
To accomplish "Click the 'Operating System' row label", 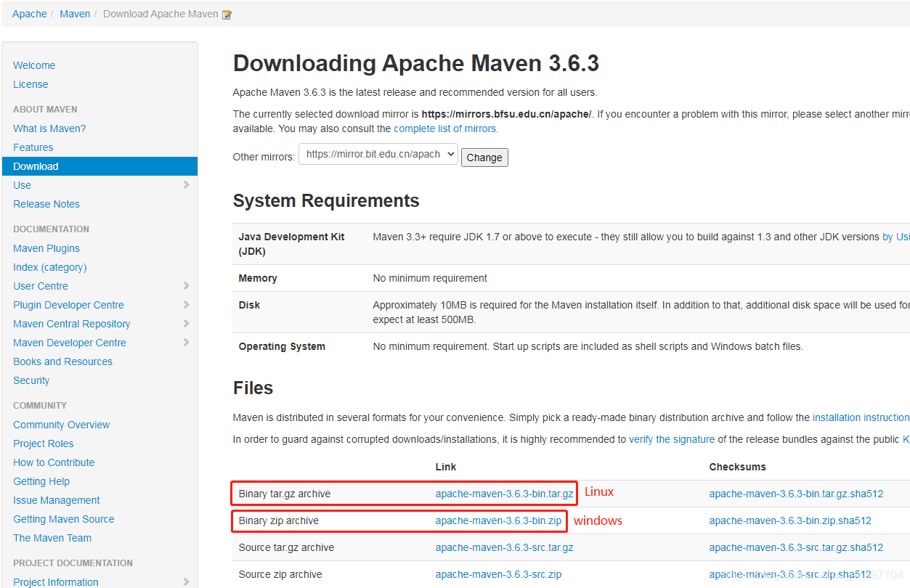I will coord(282,346).
